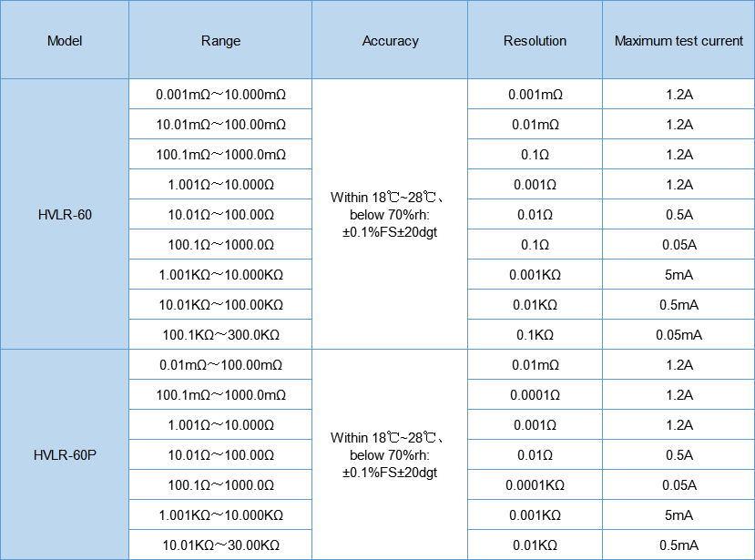The image size is (755, 560).
Task: Click the 100.1KΩ～300.0KΩ range cell
Action: (220, 335)
